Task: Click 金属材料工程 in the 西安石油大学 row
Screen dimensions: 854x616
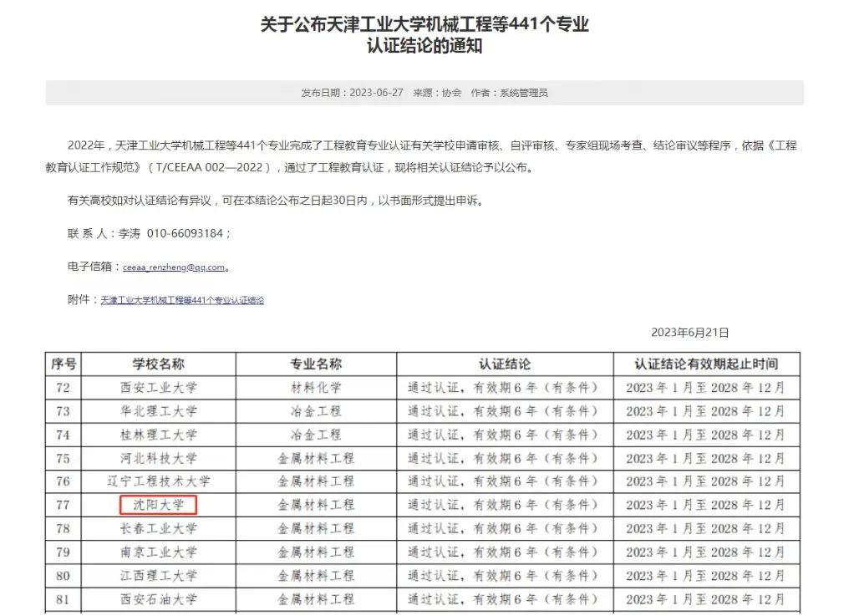Action: pyautogui.click(x=316, y=599)
